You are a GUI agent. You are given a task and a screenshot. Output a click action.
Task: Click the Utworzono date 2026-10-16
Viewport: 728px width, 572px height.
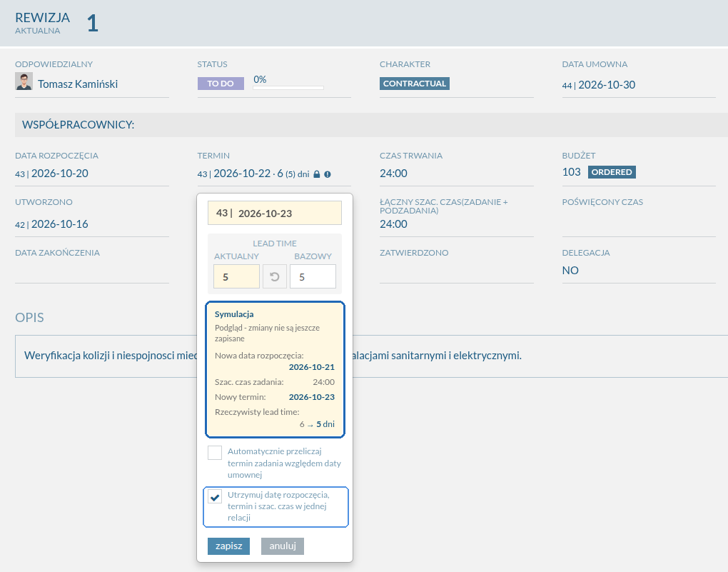click(x=59, y=224)
